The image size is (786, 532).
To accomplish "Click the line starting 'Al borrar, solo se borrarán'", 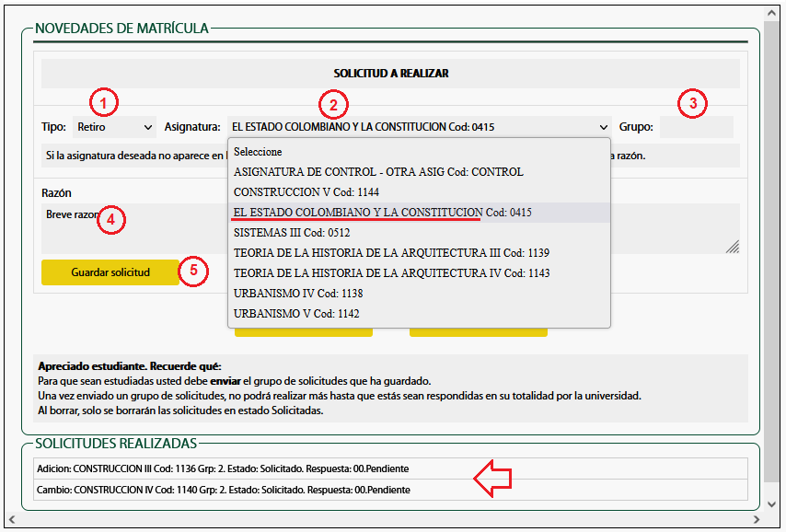I will click(180, 411).
